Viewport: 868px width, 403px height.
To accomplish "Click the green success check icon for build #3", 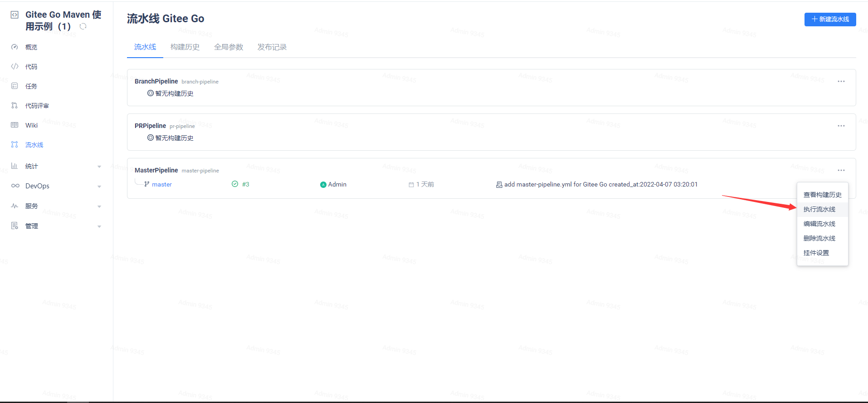I will [235, 184].
